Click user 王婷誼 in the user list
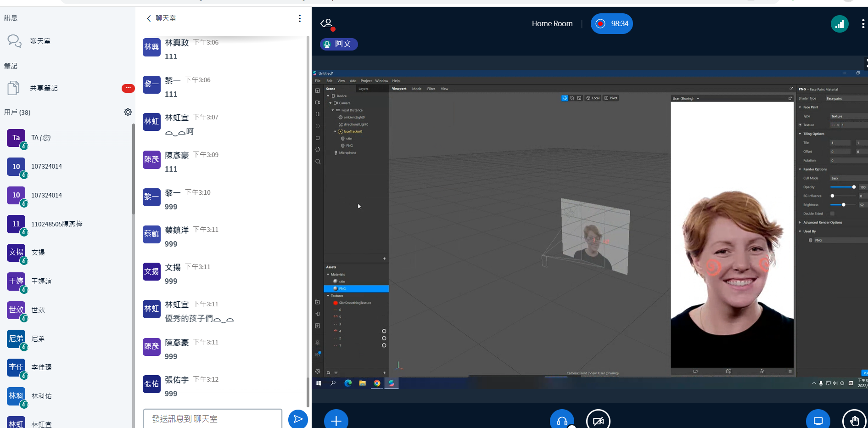This screenshot has height=428, width=868. [x=41, y=281]
